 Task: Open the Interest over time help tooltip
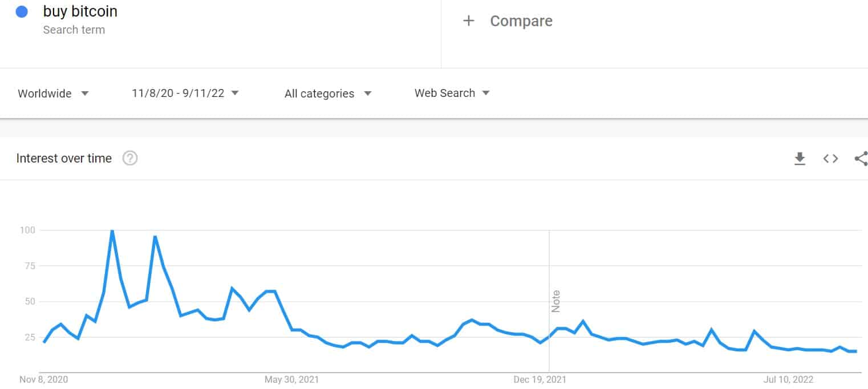tap(130, 158)
